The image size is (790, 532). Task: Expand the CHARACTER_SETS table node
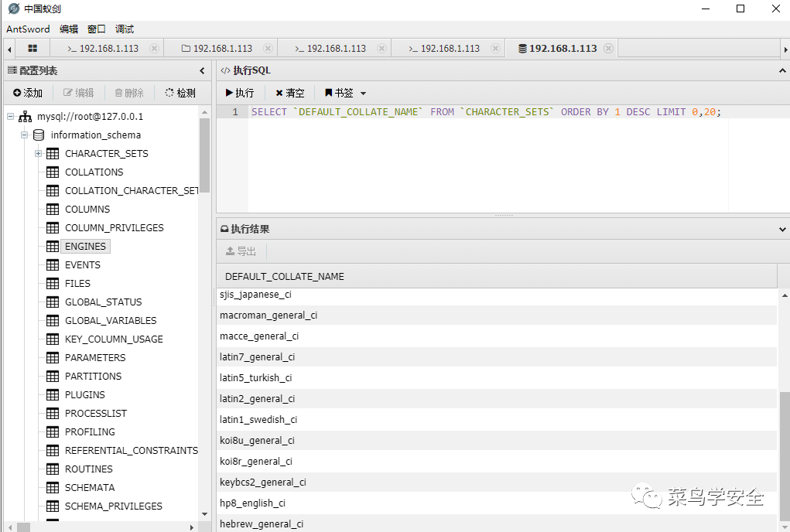tap(38, 154)
